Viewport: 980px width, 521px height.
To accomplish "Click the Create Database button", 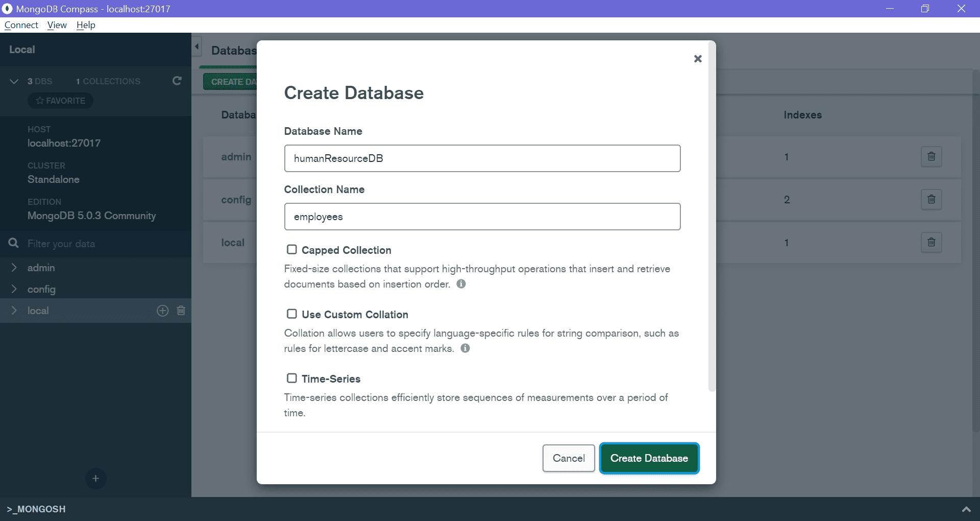I will point(649,458).
